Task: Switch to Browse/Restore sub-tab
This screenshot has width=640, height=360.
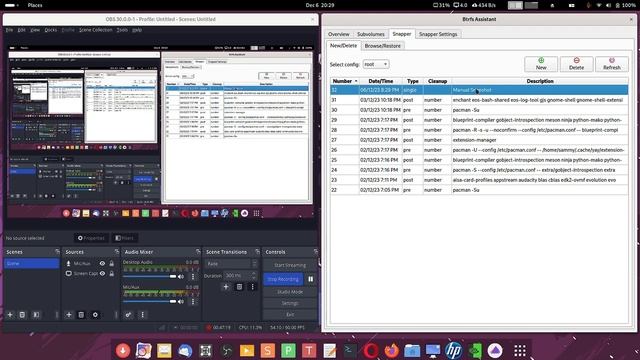Action: pyautogui.click(x=382, y=46)
